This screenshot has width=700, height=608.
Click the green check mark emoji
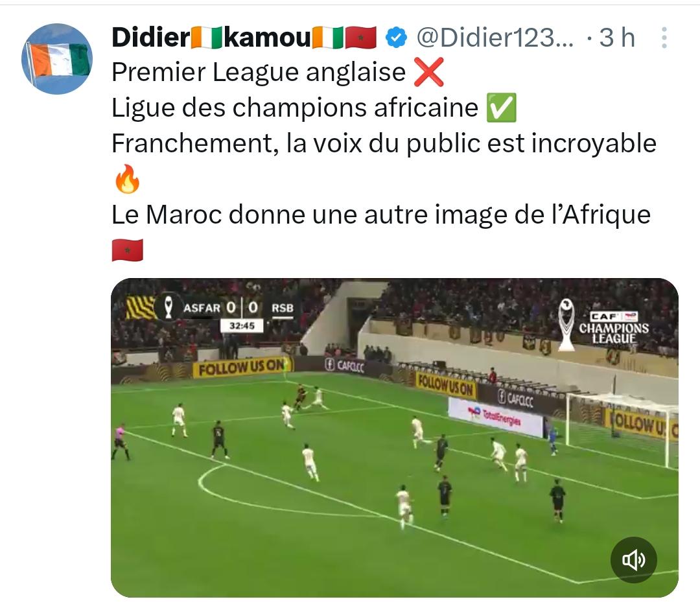pos(501,108)
